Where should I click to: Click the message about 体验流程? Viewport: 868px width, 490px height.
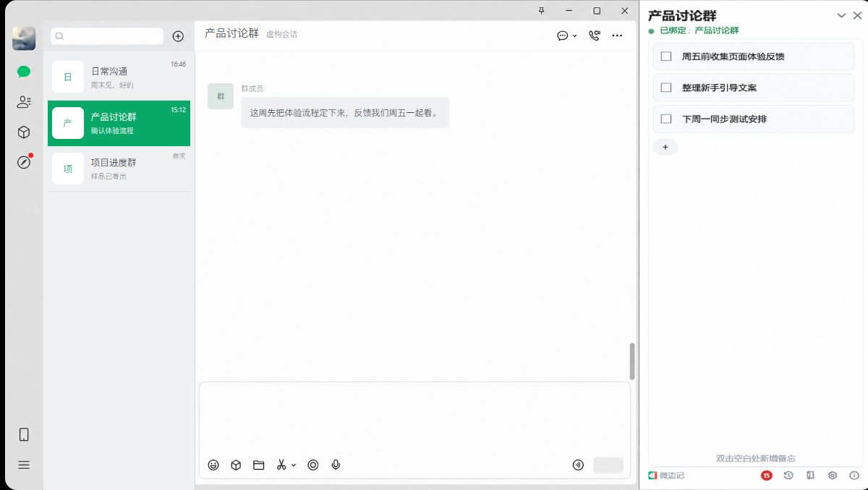[345, 113]
